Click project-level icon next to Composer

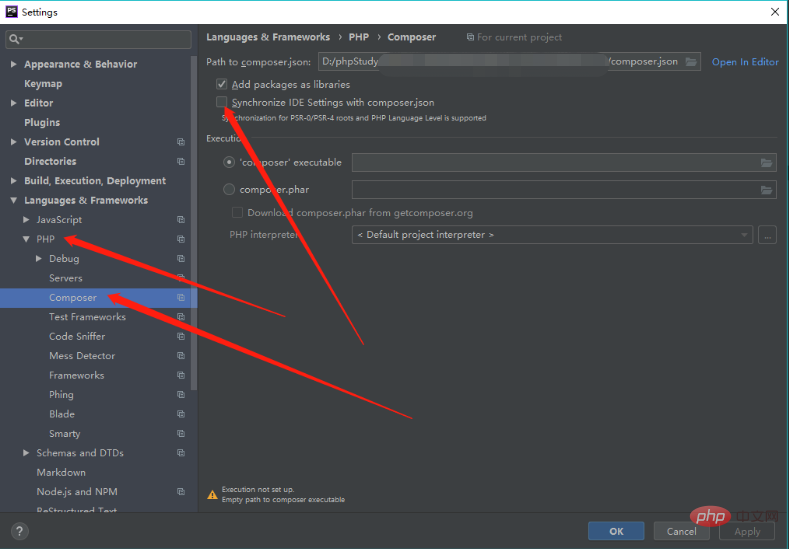181,297
